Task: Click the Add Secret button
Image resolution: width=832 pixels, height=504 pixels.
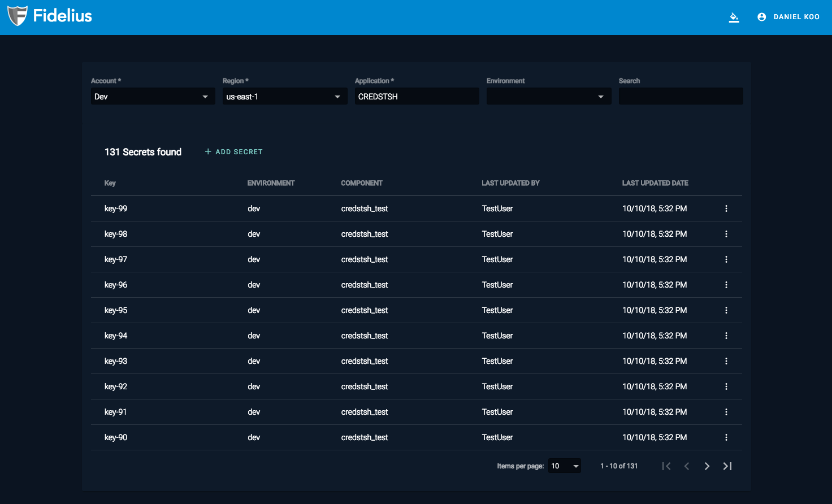Action: click(233, 152)
